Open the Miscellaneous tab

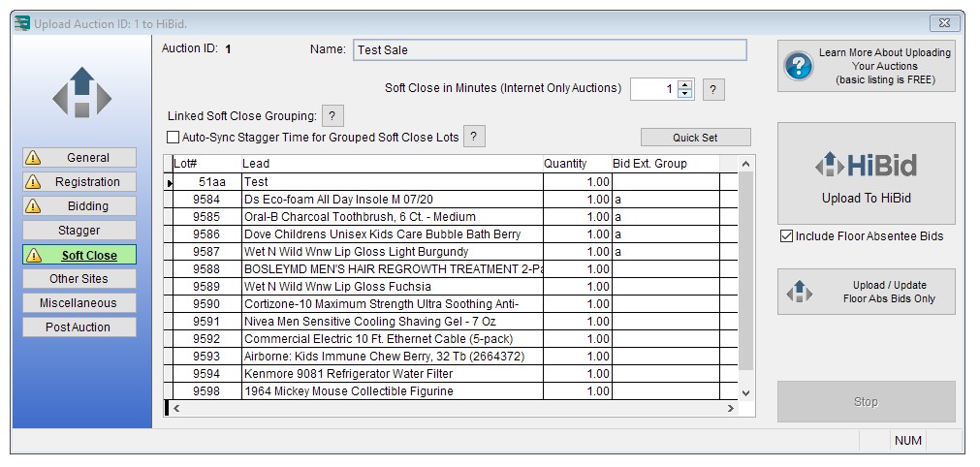79,303
